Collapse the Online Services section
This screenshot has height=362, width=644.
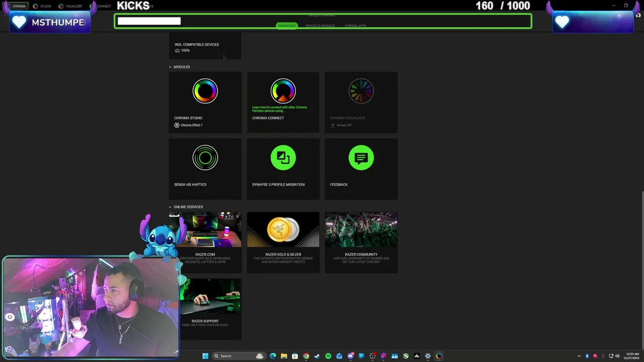click(x=170, y=207)
